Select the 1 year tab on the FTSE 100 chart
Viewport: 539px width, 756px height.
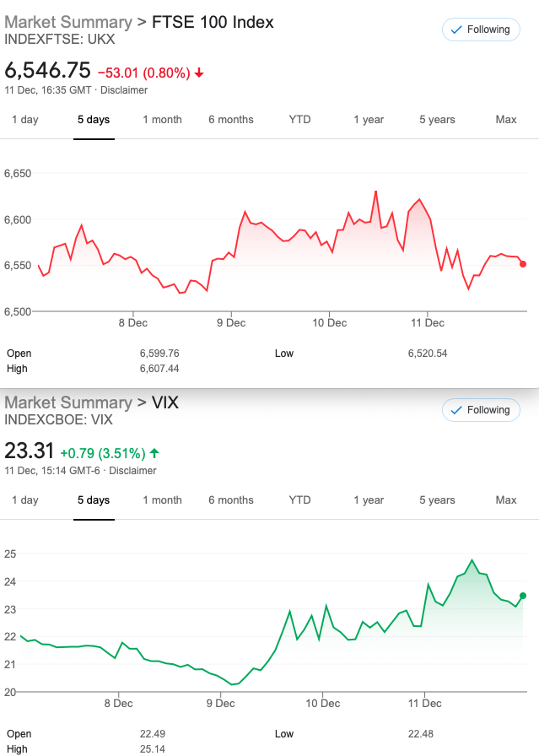(x=369, y=120)
